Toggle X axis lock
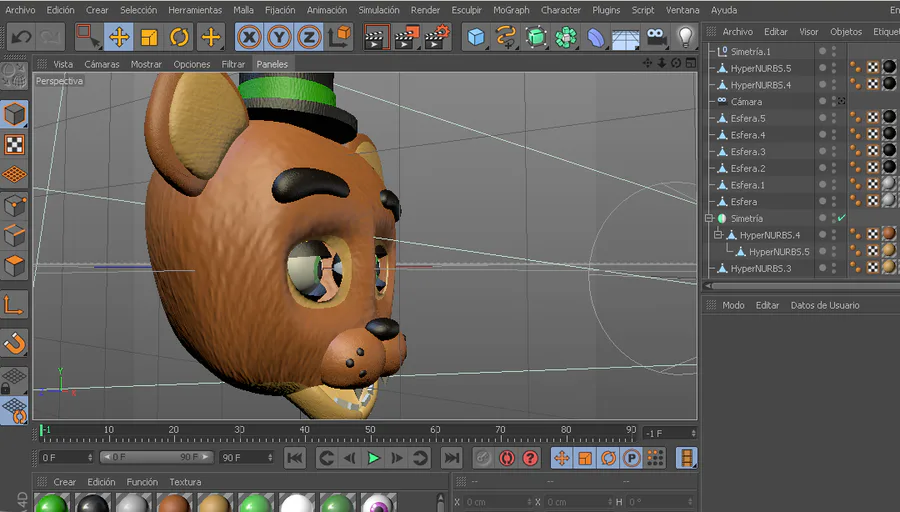This screenshot has height=512, width=900. [x=249, y=37]
